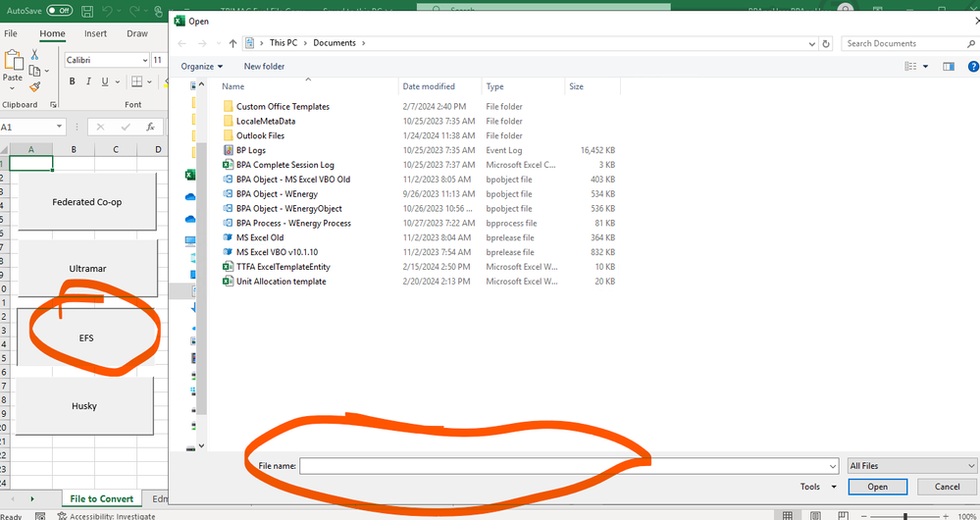Screen dimensions: 980x520
Task: Click the Cut scissors icon
Action: pyautogui.click(x=34, y=55)
